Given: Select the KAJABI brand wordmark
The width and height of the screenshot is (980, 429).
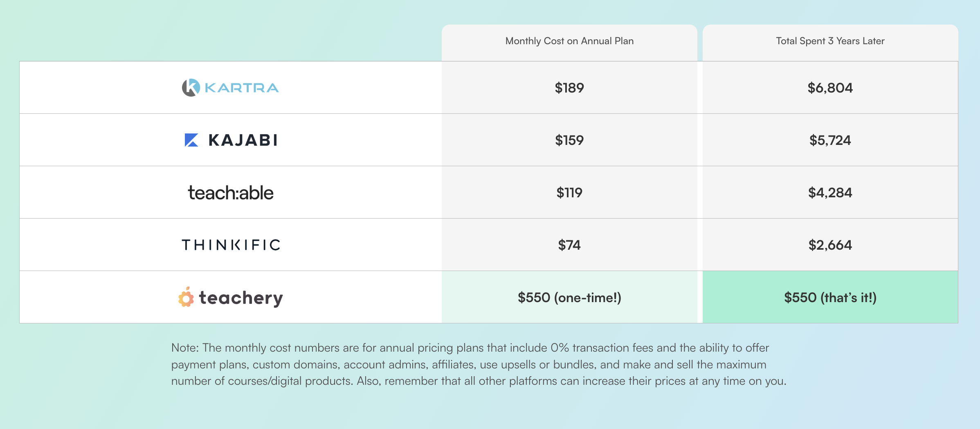Looking at the screenshot, I should coord(243,140).
